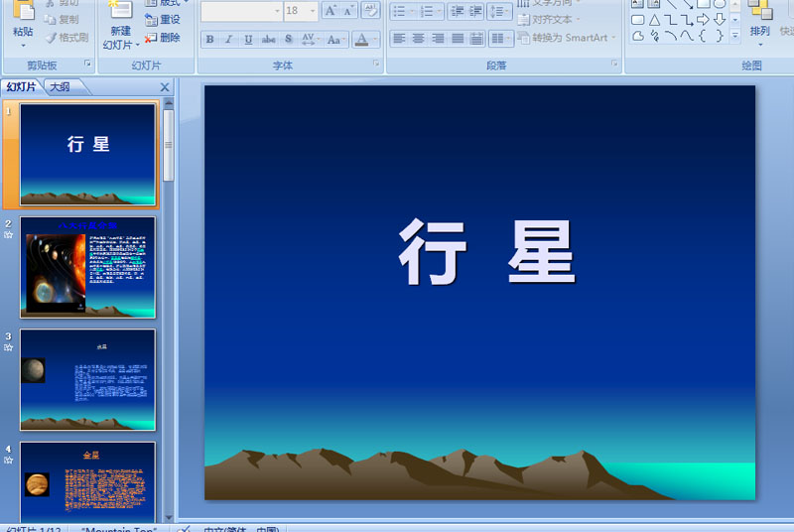Toggle italic text formatting
The height and width of the screenshot is (532, 794).
(x=228, y=40)
